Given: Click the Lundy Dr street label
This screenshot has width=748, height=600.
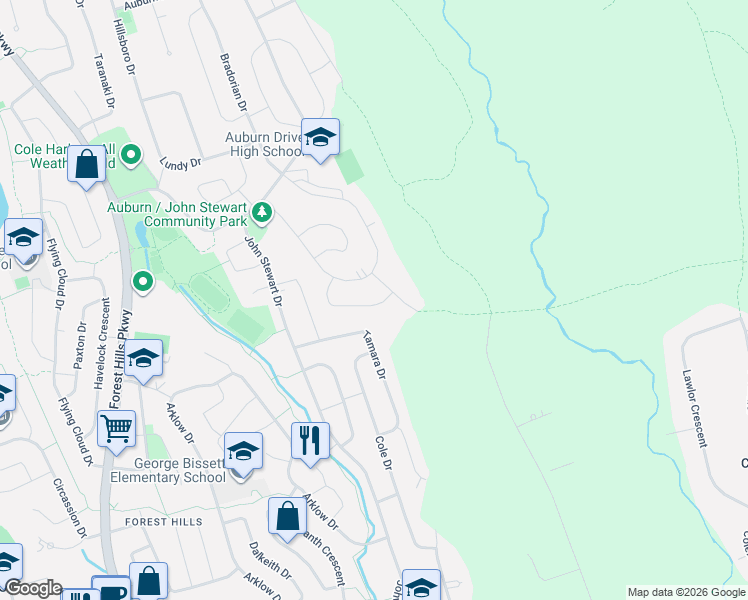Looking at the screenshot, I should coord(181,164).
